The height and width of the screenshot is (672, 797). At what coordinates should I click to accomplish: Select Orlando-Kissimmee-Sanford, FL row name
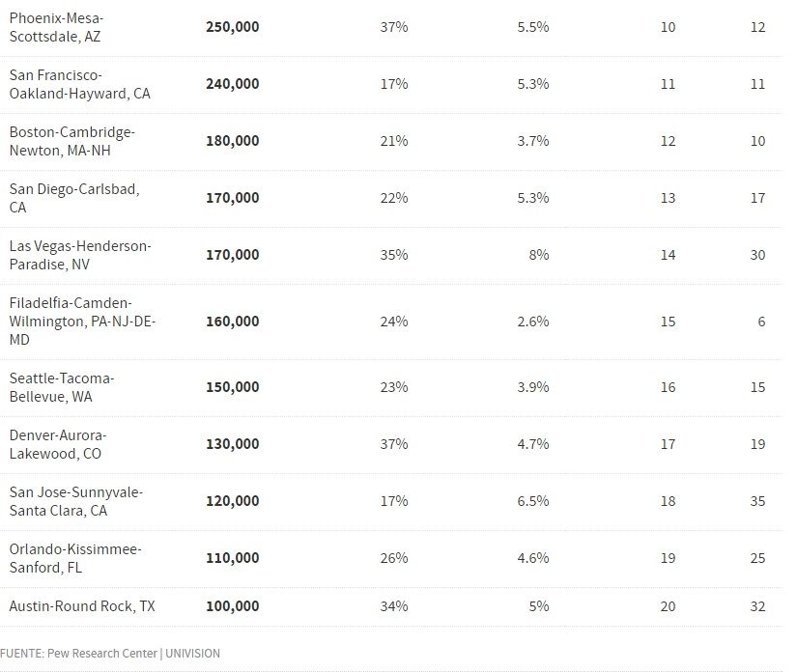pyautogui.click(x=75, y=558)
